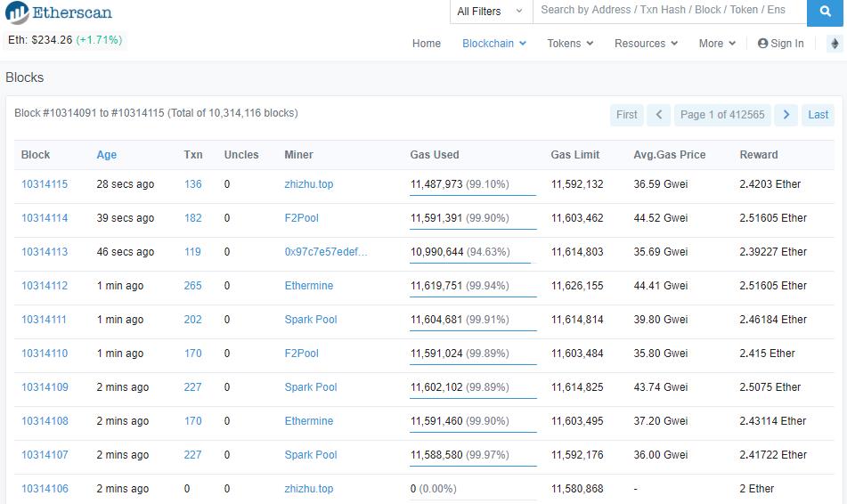Open miner Spark Pool for block 10314109
This screenshot has width=847, height=504.
pyautogui.click(x=311, y=387)
